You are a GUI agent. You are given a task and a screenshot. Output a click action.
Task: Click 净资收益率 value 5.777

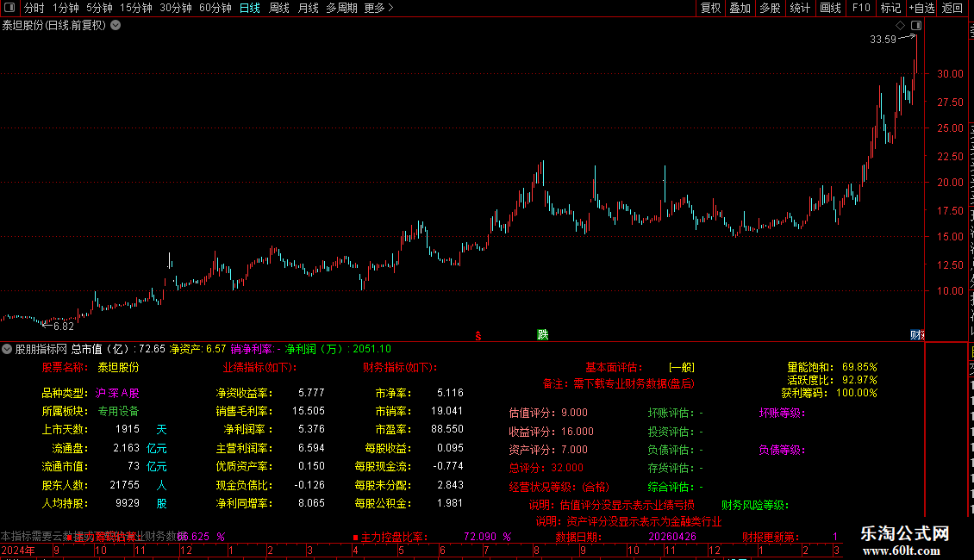coord(311,392)
